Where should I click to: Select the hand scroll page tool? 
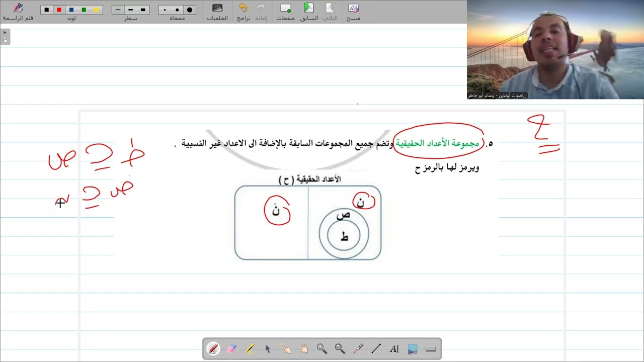point(304,348)
